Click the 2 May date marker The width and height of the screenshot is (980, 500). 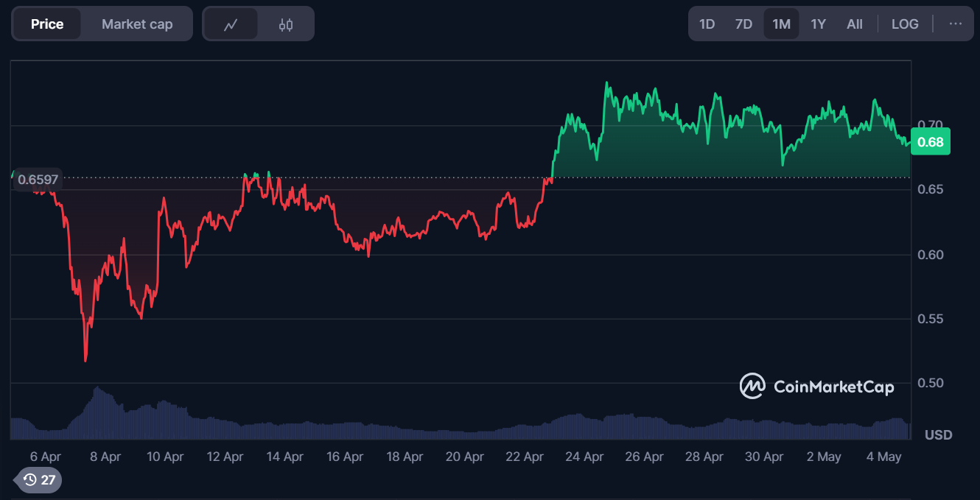tap(824, 457)
